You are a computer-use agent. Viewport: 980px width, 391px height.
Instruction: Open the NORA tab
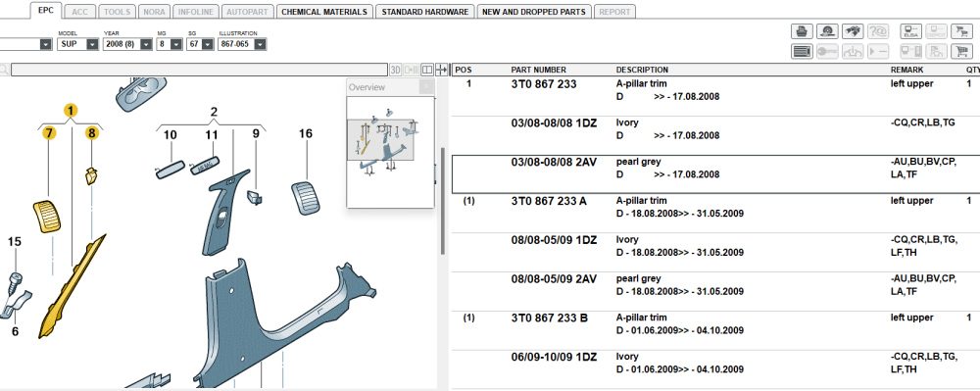pos(155,11)
